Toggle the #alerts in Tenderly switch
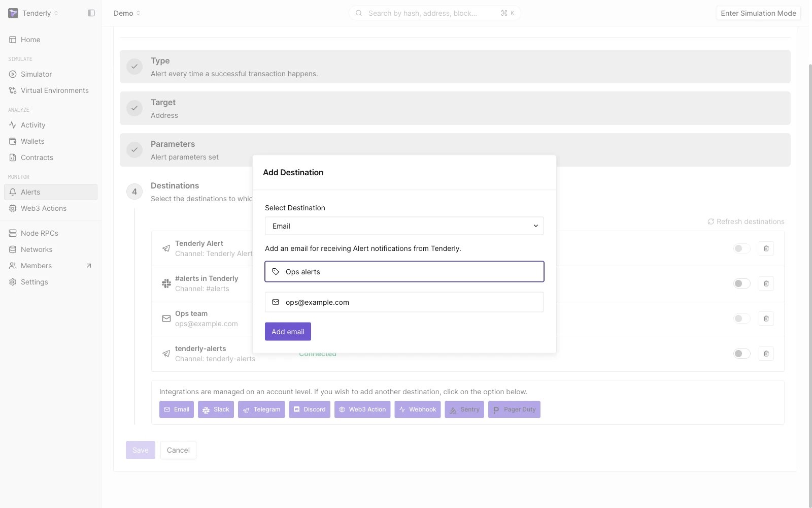Screen dimensions: 812x508 pos(741,283)
